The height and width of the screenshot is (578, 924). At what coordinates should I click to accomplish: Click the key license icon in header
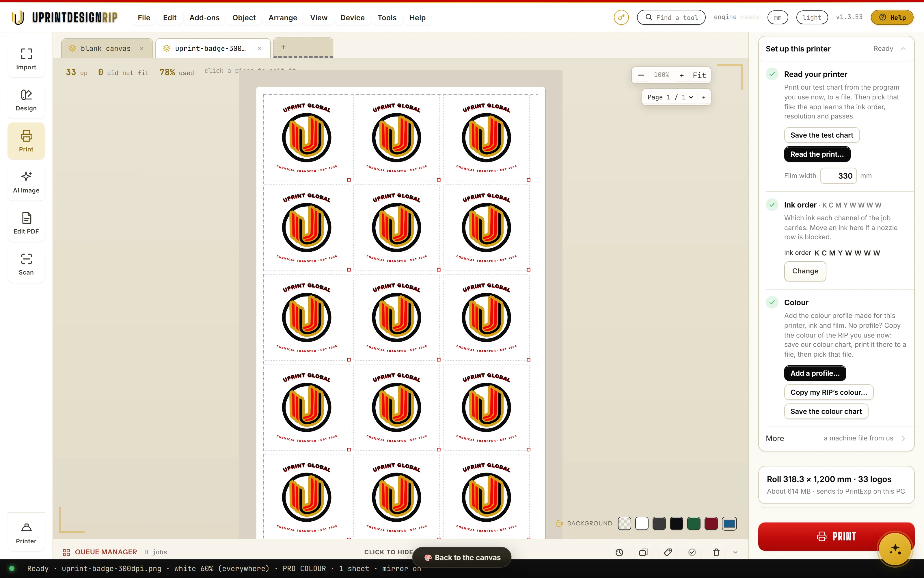click(x=621, y=18)
